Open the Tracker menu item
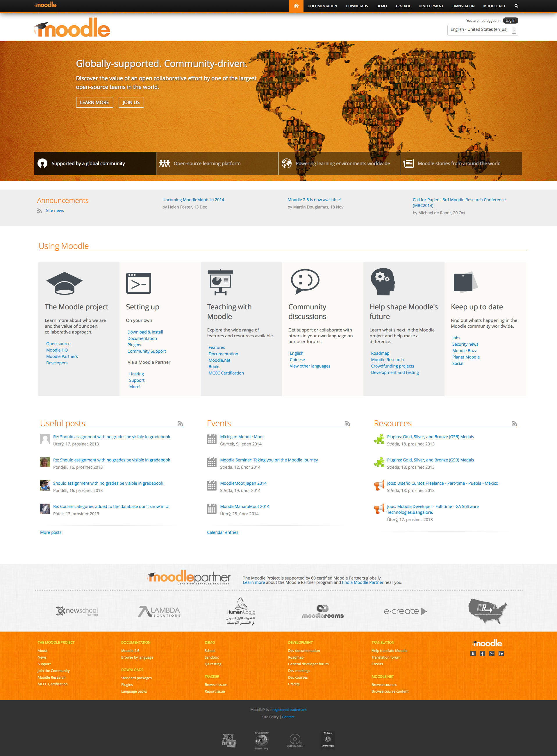This screenshot has height=756, width=557. pyautogui.click(x=403, y=6)
